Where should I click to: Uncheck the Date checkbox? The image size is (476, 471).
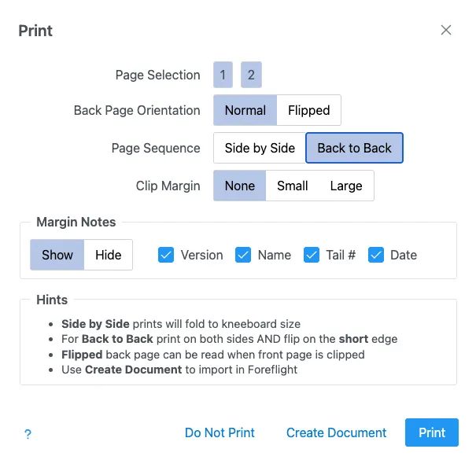point(376,255)
